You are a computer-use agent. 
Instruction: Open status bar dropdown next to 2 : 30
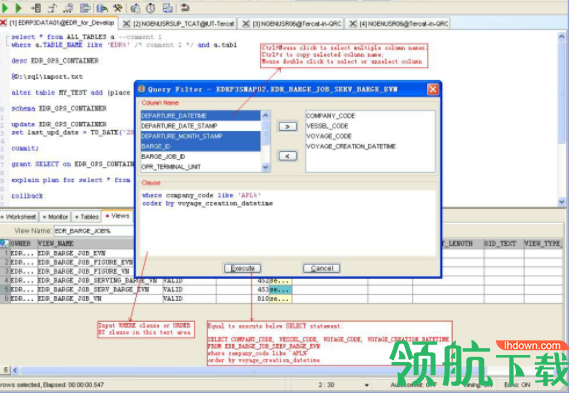[367, 385]
